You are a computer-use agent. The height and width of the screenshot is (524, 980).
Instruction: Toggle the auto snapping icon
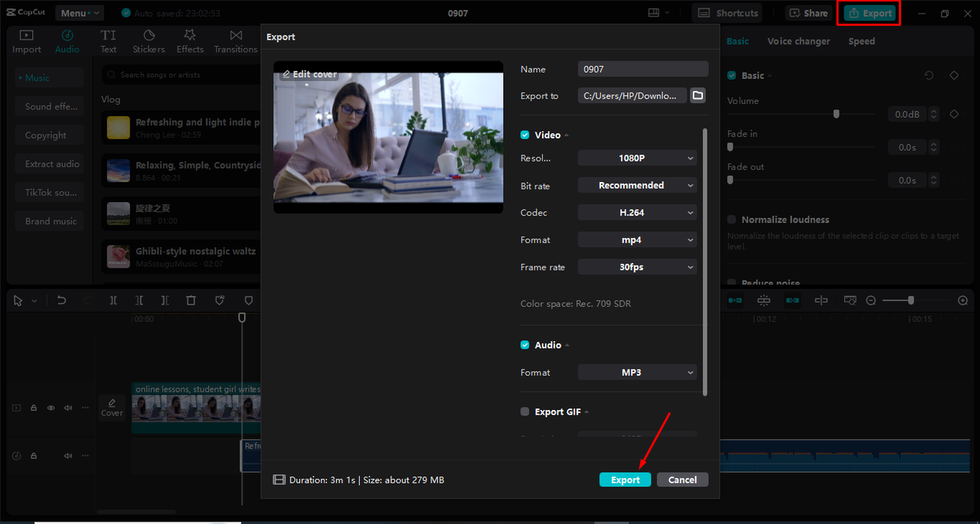[x=763, y=301]
